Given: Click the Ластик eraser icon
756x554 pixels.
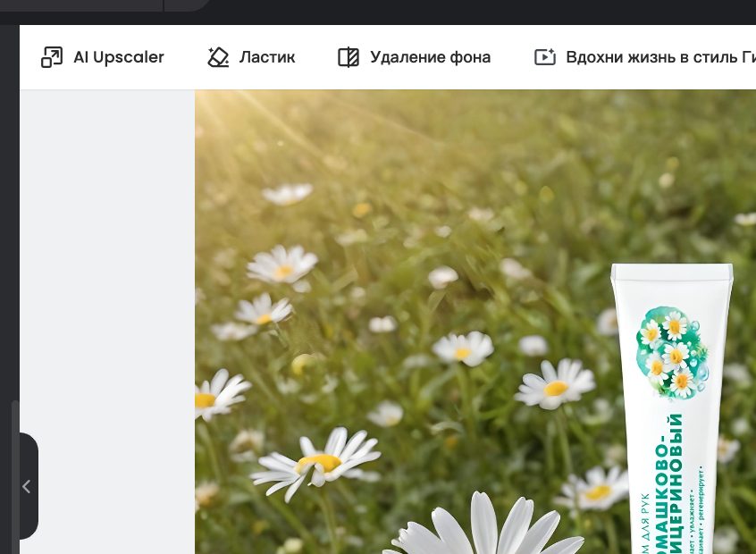Looking at the screenshot, I should tap(218, 57).
